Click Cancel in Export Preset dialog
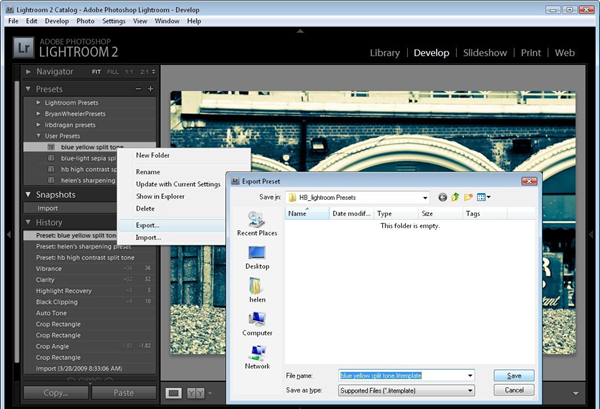 coord(514,390)
